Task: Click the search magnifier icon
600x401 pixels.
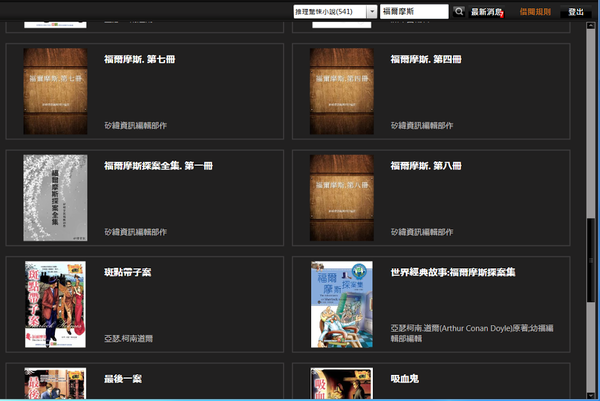Action: 459,12
